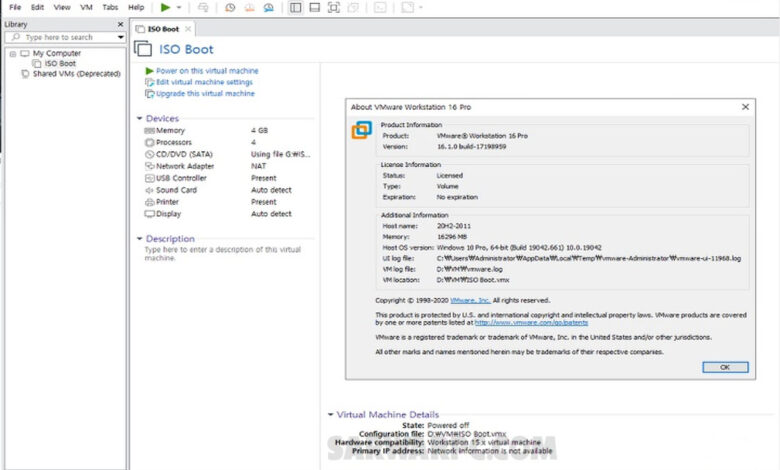
Task: Click the console view toolbar icon
Action: 380,7
